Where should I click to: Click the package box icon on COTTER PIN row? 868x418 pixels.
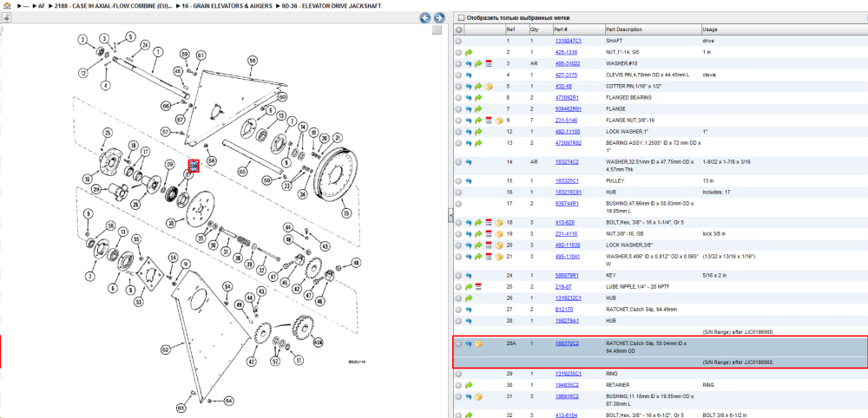[489, 86]
